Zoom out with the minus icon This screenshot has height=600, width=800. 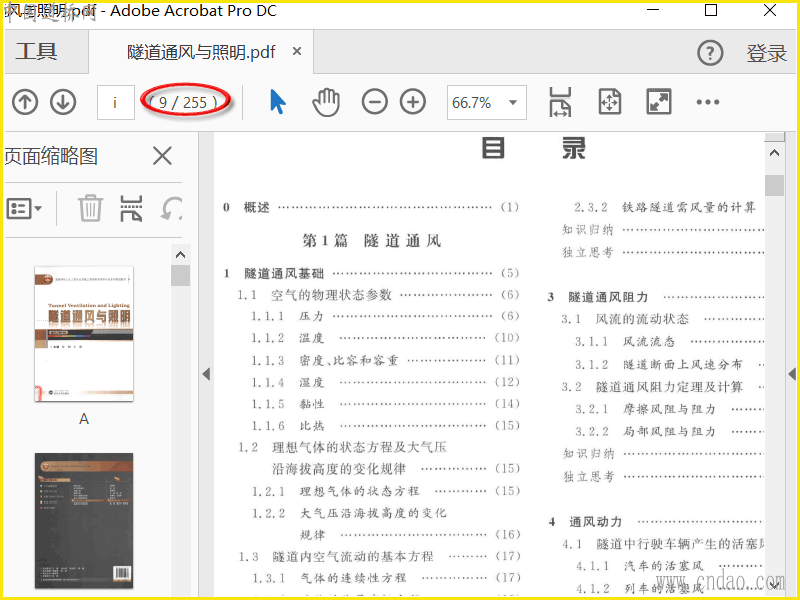(x=374, y=102)
